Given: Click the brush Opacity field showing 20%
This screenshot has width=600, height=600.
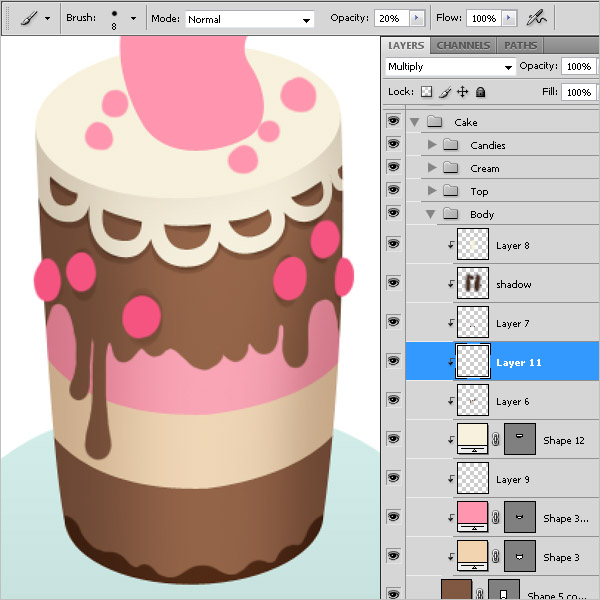Looking at the screenshot, I should coord(392,18).
